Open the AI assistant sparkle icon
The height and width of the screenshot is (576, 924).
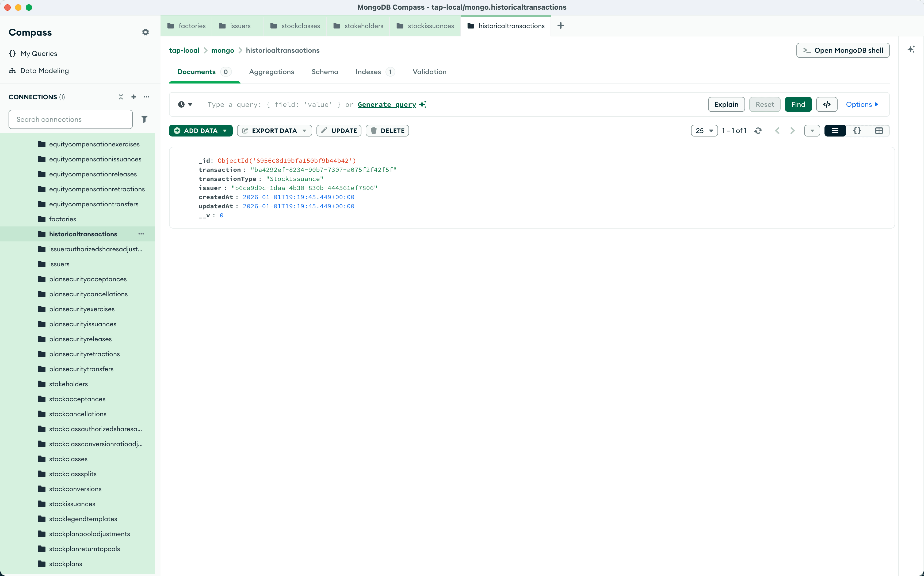[x=911, y=50]
